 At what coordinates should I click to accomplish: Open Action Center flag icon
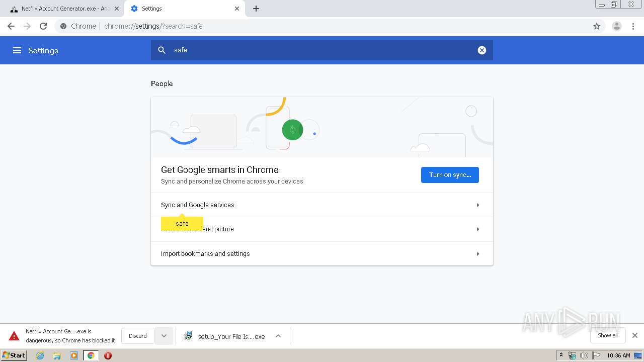point(596,355)
